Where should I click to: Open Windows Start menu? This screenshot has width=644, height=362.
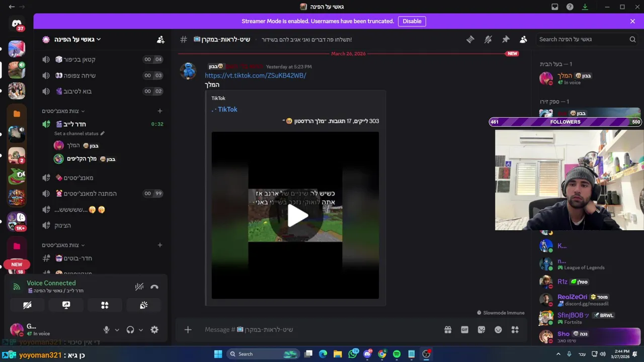218,354
